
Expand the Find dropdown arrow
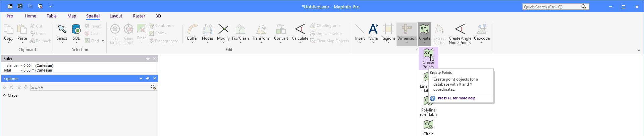pos(103,41)
